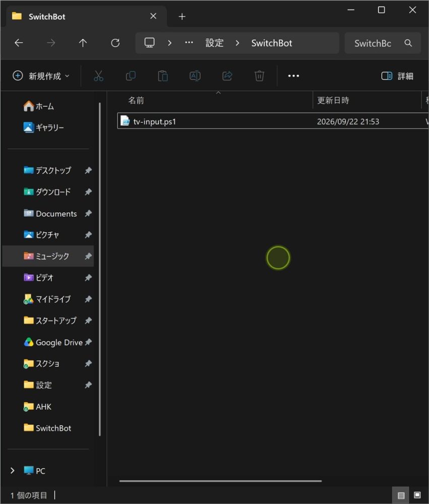Select the tv-input.ps1 file
429x504 pixels.
click(273, 121)
